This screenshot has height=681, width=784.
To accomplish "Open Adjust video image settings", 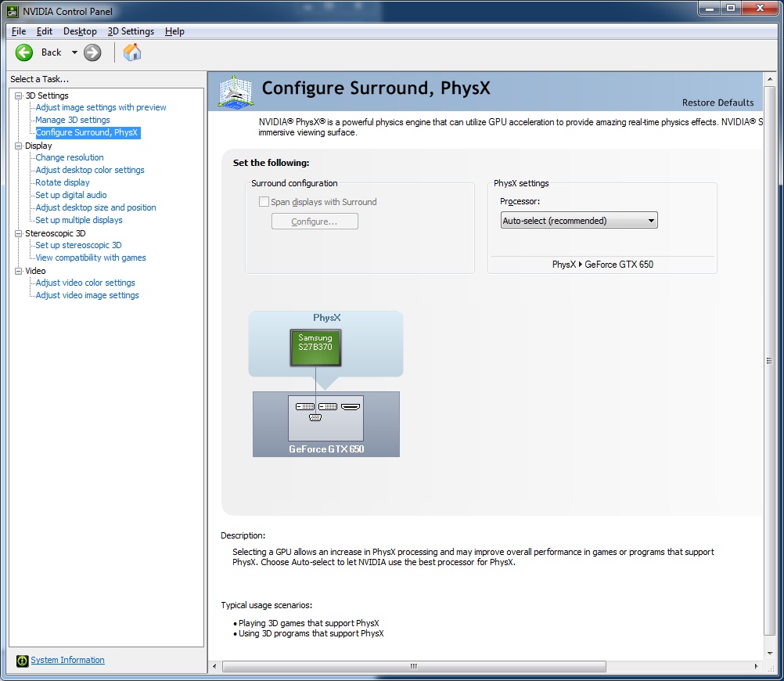I will 87,295.
